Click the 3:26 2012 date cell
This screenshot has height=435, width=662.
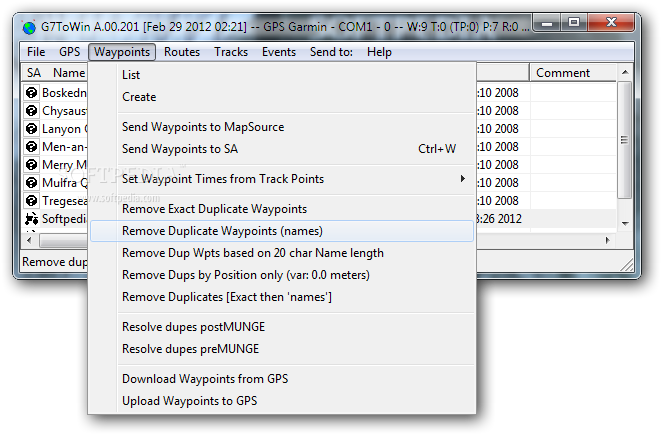point(499,219)
